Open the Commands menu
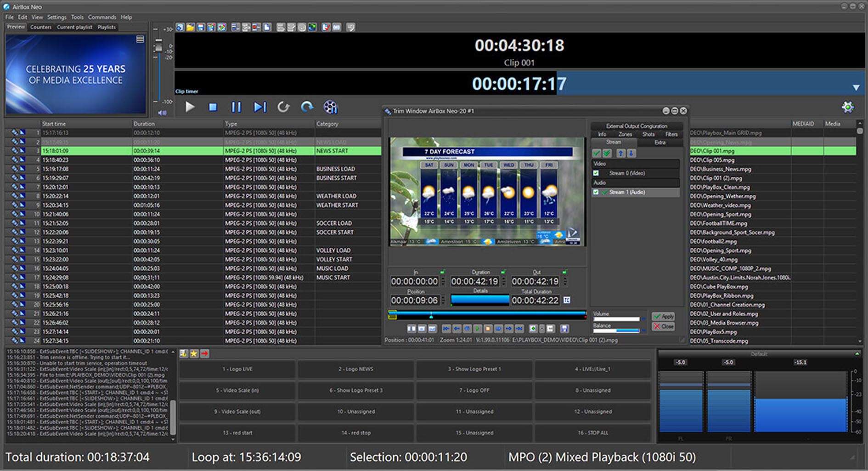The width and height of the screenshot is (868, 471). (x=102, y=17)
